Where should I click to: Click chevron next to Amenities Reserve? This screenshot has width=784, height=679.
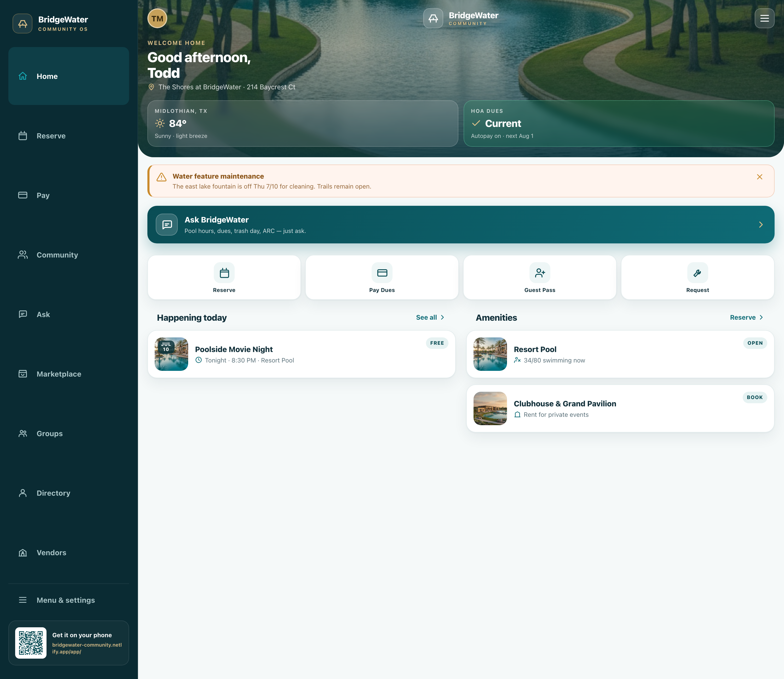click(761, 317)
